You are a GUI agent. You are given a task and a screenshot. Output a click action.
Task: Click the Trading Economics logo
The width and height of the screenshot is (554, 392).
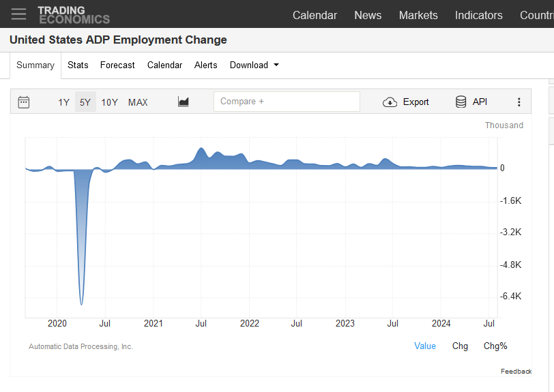pos(73,14)
